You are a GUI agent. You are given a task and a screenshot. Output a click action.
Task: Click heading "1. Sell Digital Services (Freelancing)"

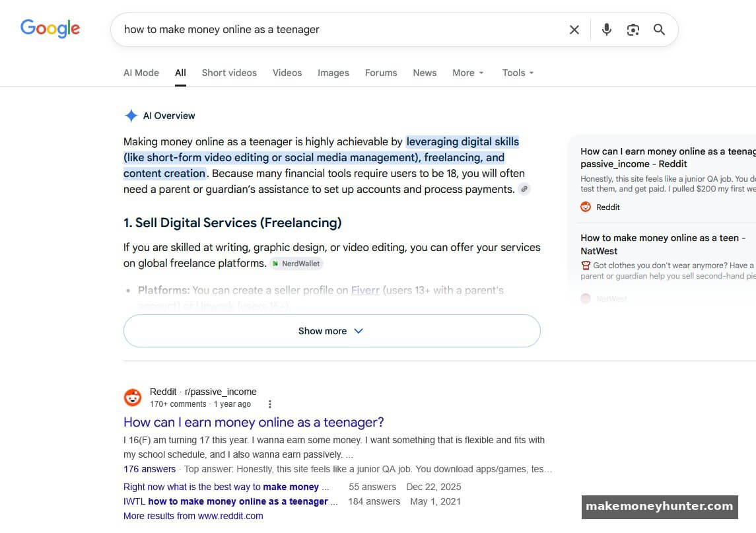pyautogui.click(x=232, y=223)
